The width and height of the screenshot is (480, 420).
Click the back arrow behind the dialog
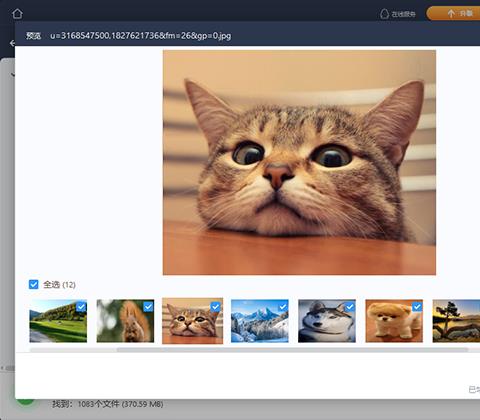pos(12,43)
